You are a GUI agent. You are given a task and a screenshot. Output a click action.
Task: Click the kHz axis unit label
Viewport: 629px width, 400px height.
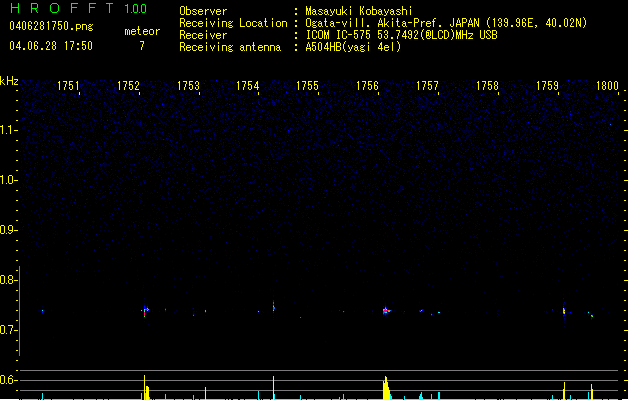click(x=9, y=81)
